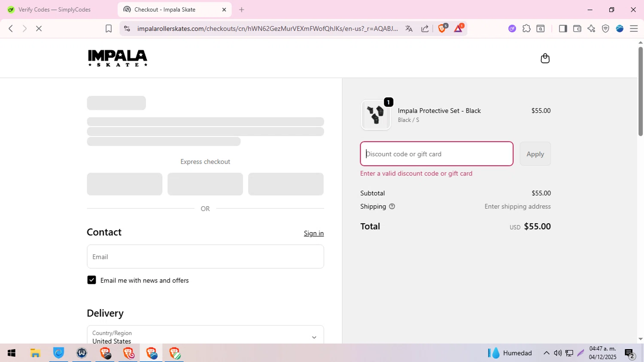Click the Enter a valid discount code error

tap(416, 173)
